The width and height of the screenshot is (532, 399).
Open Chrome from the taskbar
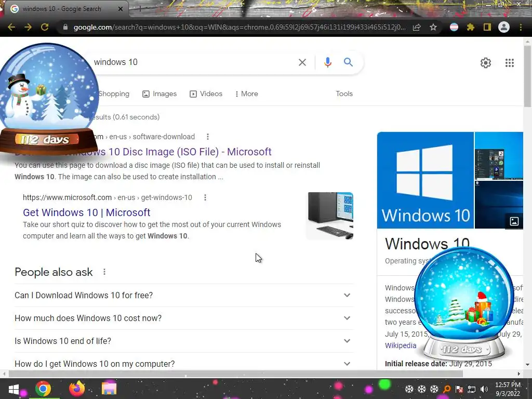coord(43,389)
